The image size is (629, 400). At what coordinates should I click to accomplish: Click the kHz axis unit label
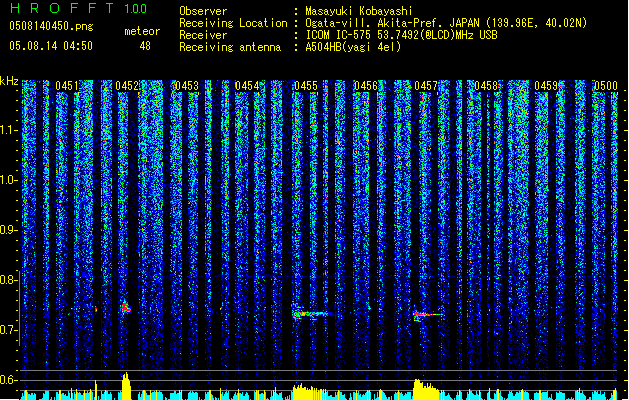click(x=9, y=81)
